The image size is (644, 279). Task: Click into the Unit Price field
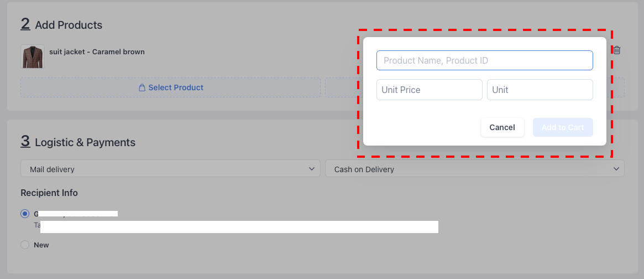(x=429, y=90)
